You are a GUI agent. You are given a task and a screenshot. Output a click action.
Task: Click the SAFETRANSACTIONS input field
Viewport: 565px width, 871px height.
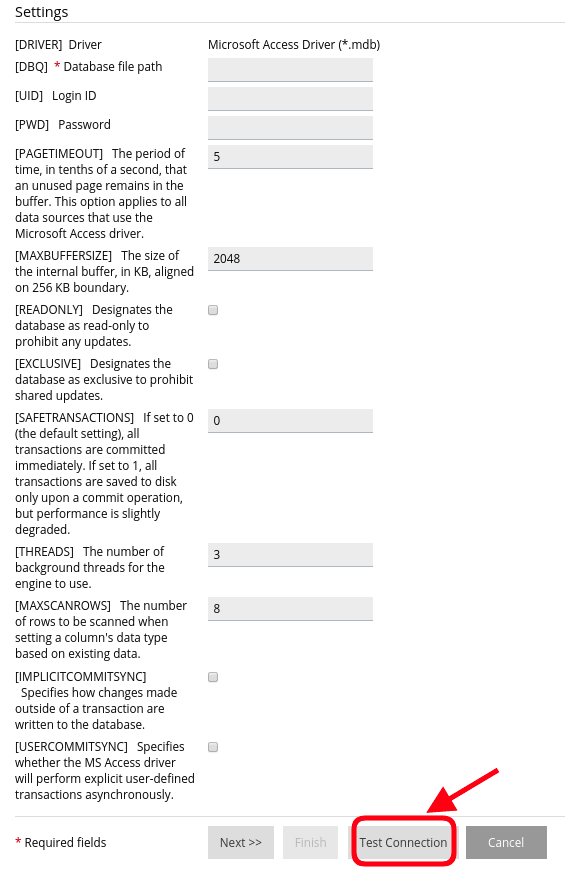click(x=290, y=421)
